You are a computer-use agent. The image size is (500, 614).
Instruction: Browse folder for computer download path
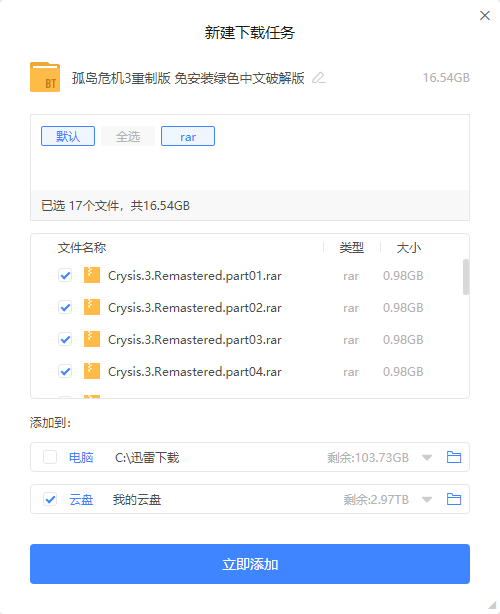pyautogui.click(x=454, y=457)
